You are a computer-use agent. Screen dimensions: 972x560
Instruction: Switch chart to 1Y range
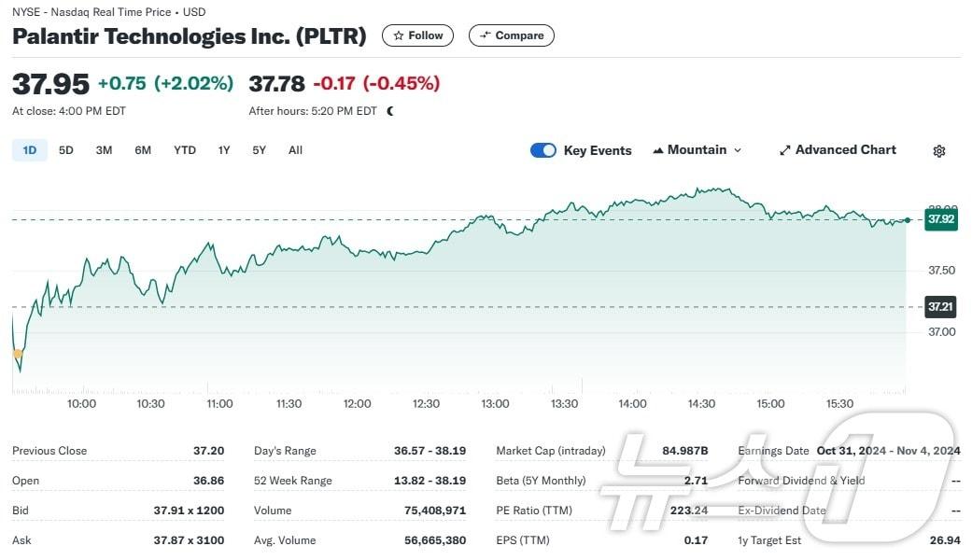224,150
